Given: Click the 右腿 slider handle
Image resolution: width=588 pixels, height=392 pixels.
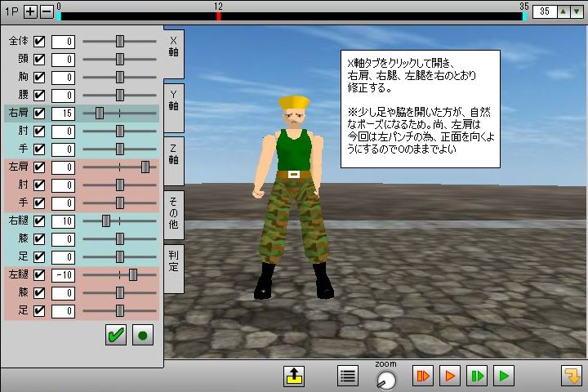Looking at the screenshot, I should [106, 221].
